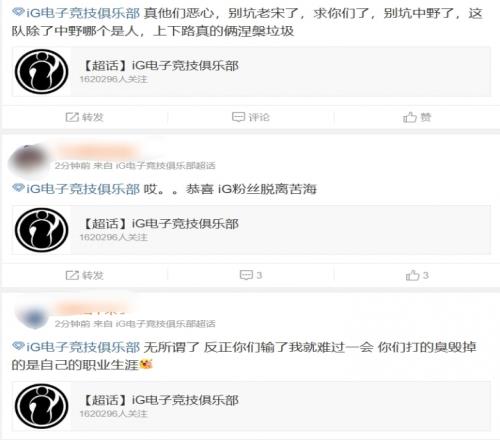
Task: Like the first post with thumbs-up
Action: click(x=417, y=117)
